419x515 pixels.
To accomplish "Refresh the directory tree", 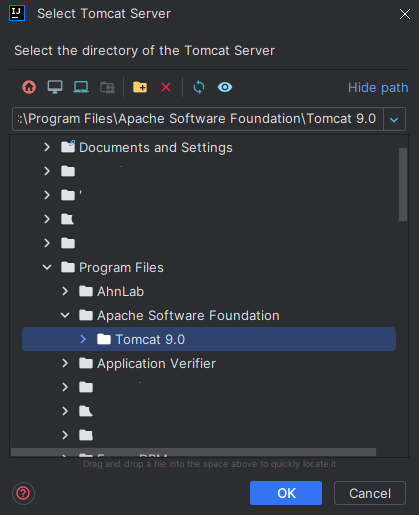I will click(199, 87).
